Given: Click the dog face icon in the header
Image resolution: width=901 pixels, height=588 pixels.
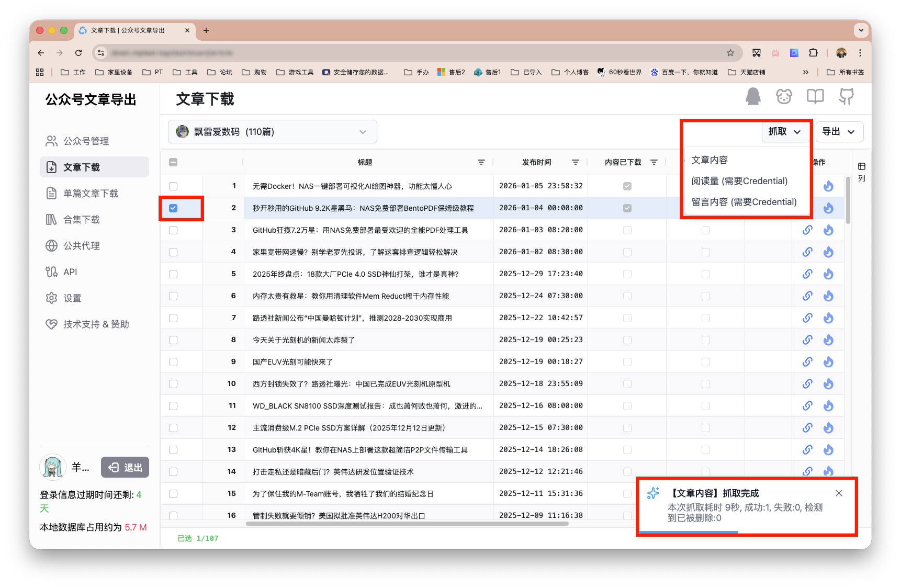Looking at the screenshot, I should pyautogui.click(x=783, y=97).
